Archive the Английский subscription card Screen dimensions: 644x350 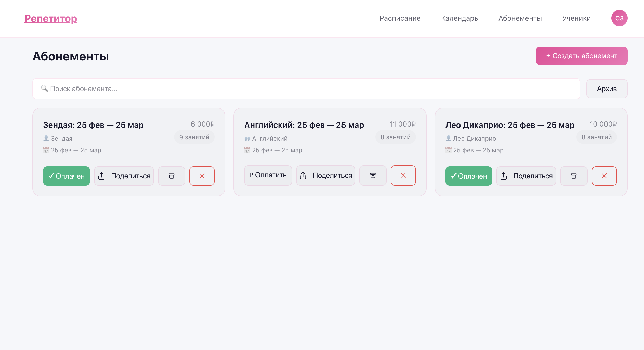pos(373,176)
